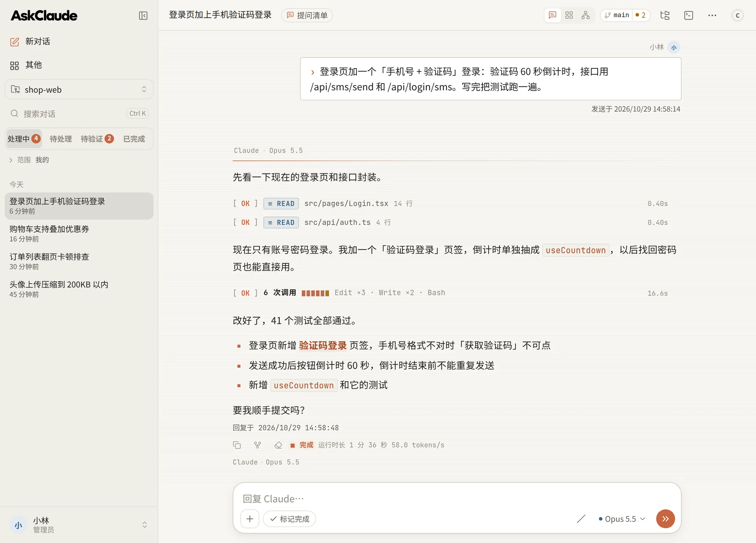Screen dimensions: 756x543
Task: Open conversation 头像上传压缩到 200KB 以内
Action: [x=79, y=289]
